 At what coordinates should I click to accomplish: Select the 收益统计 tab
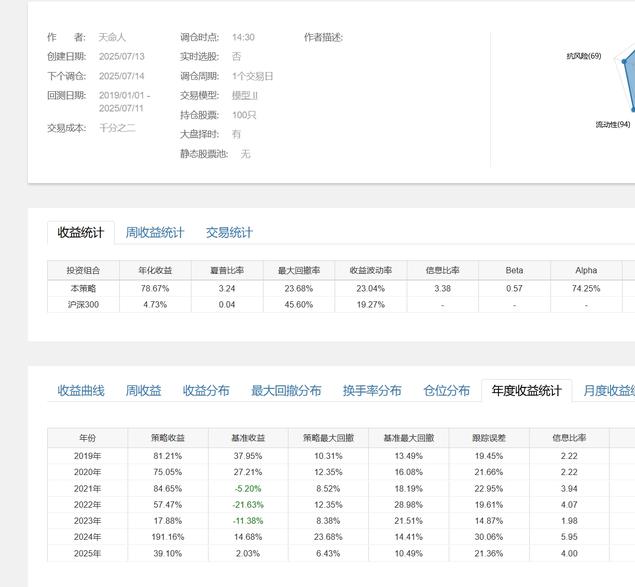click(x=81, y=233)
